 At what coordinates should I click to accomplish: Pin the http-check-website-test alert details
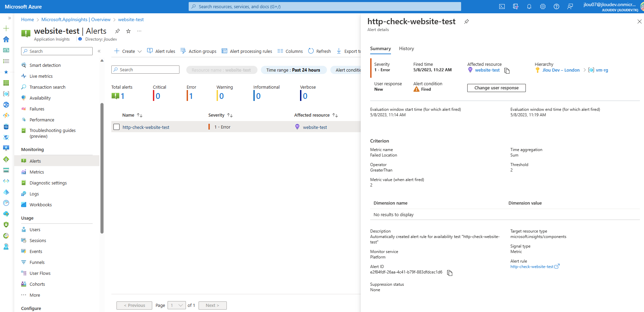(467, 21)
